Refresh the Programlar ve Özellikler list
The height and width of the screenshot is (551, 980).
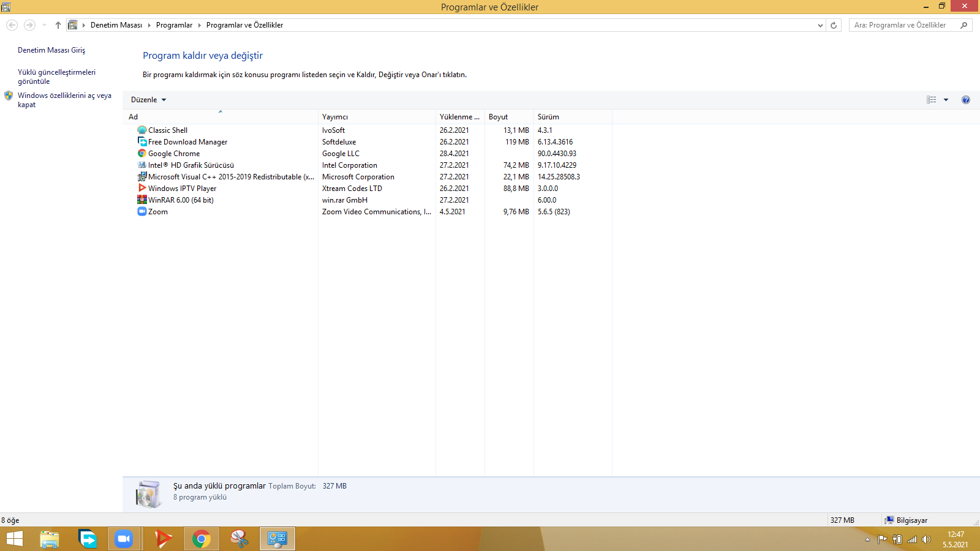pos(834,25)
